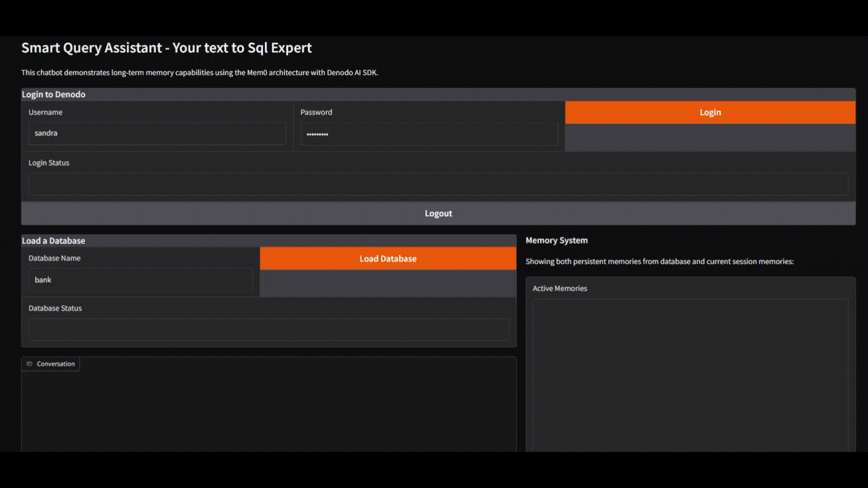Click the Conversation label text
Screen dimensions: 868x488
(56, 364)
